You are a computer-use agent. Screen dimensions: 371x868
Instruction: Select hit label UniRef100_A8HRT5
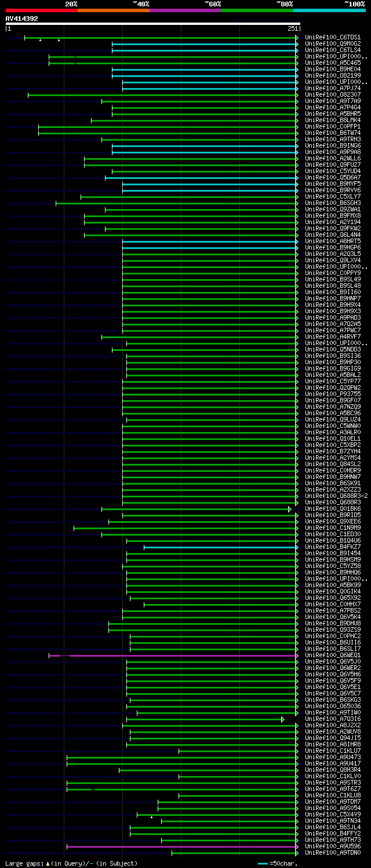point(333,241)
